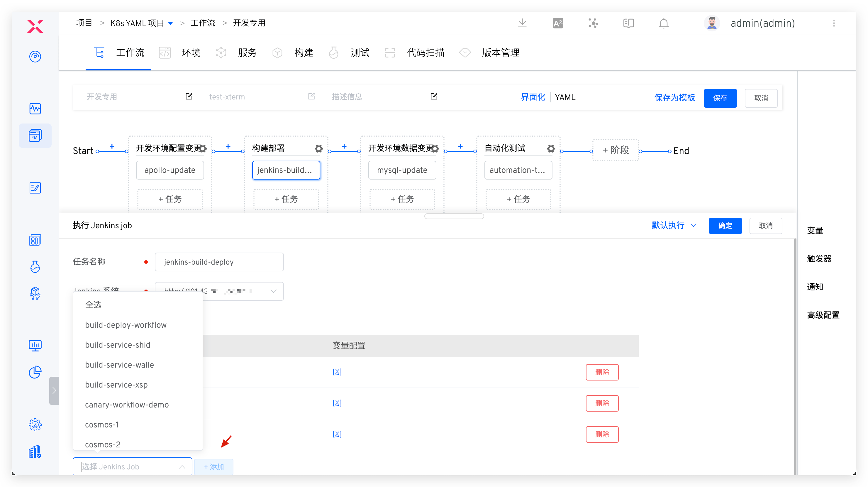Image resolution: width=868 pixels, height=487 pixels.
Task: Click the language translate icon
Action: click(558, 23)
